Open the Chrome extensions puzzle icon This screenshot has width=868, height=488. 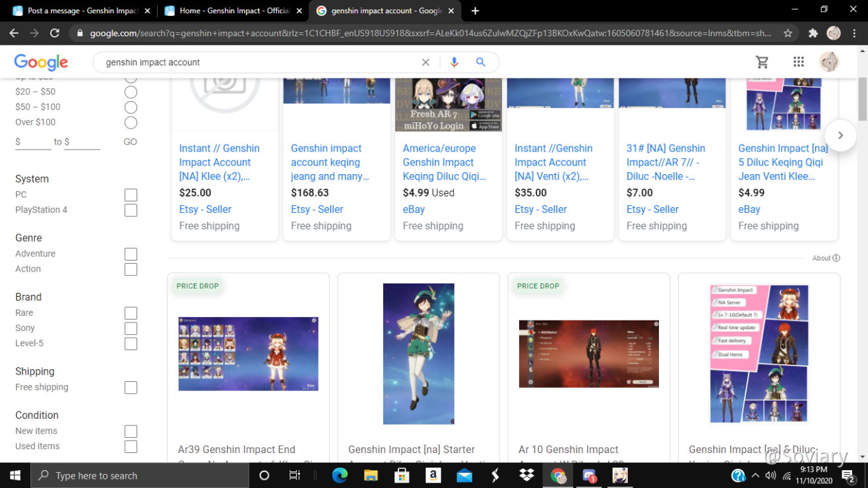click(x=813, y=33)
